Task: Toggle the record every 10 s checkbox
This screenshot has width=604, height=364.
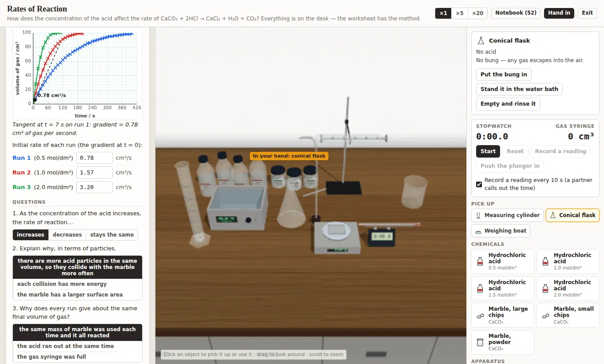Action: 479,184
